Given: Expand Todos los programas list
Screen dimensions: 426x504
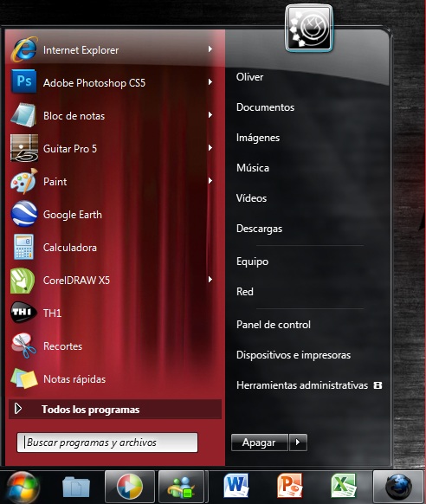Looking at the screenshot, I should (x=115, y=410).
